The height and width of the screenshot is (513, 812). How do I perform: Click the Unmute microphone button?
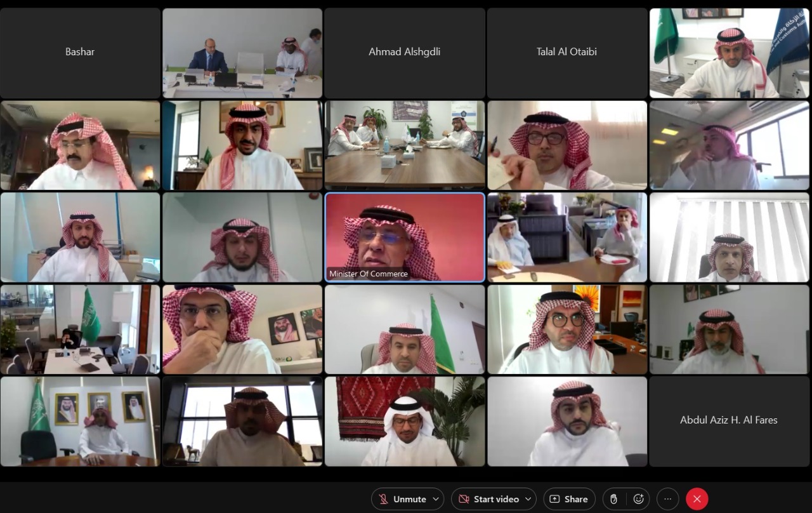click(x=402, y=499)
